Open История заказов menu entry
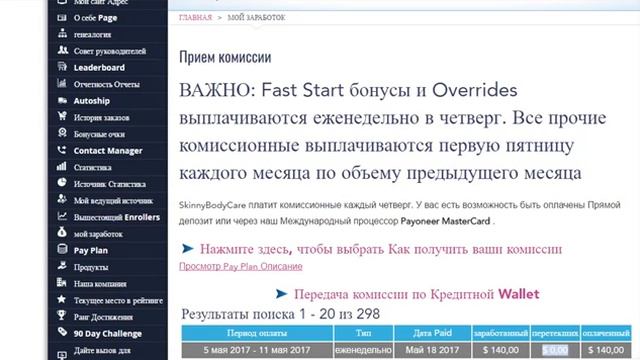640x360 pixels. pyautogui.click(x=101, y=118)
